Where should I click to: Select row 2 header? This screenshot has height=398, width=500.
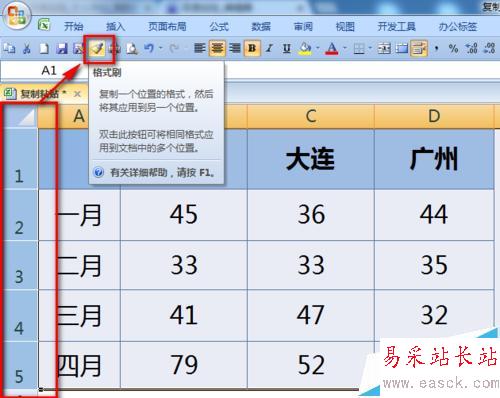click(19, 215)
